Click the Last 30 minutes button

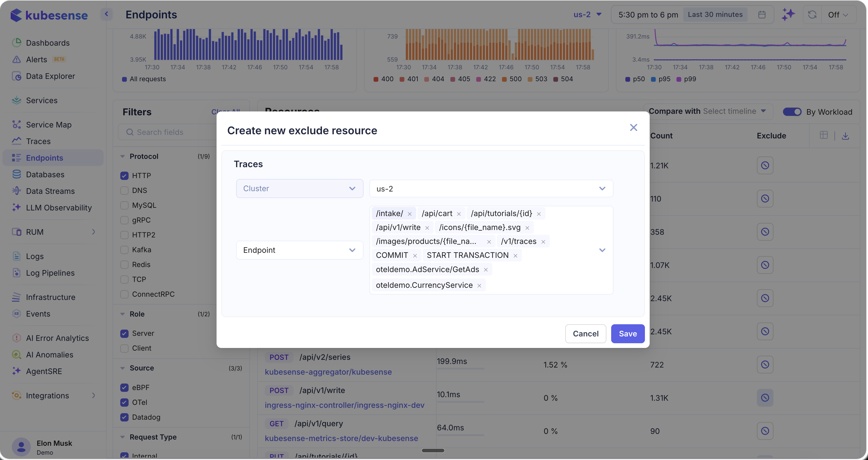point(715,15)
